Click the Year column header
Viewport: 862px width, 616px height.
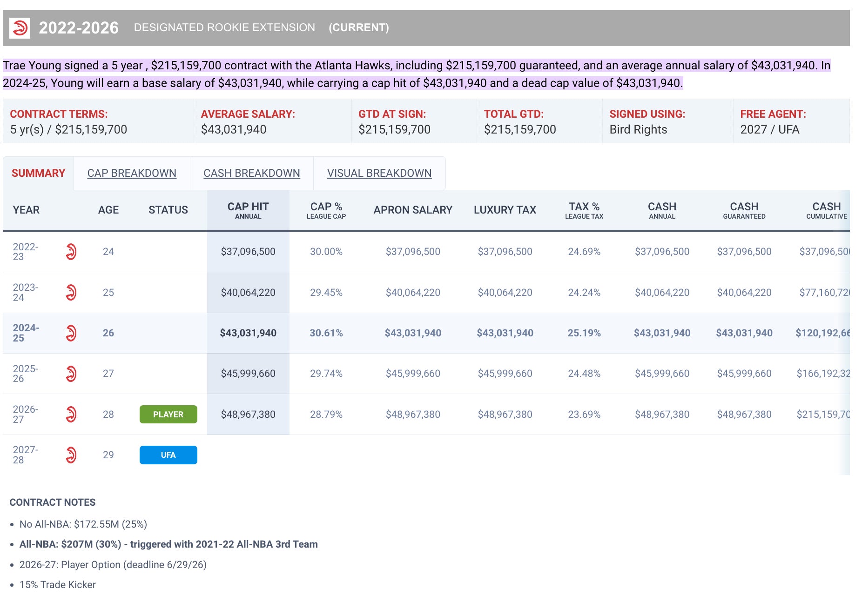click(26, 210)
